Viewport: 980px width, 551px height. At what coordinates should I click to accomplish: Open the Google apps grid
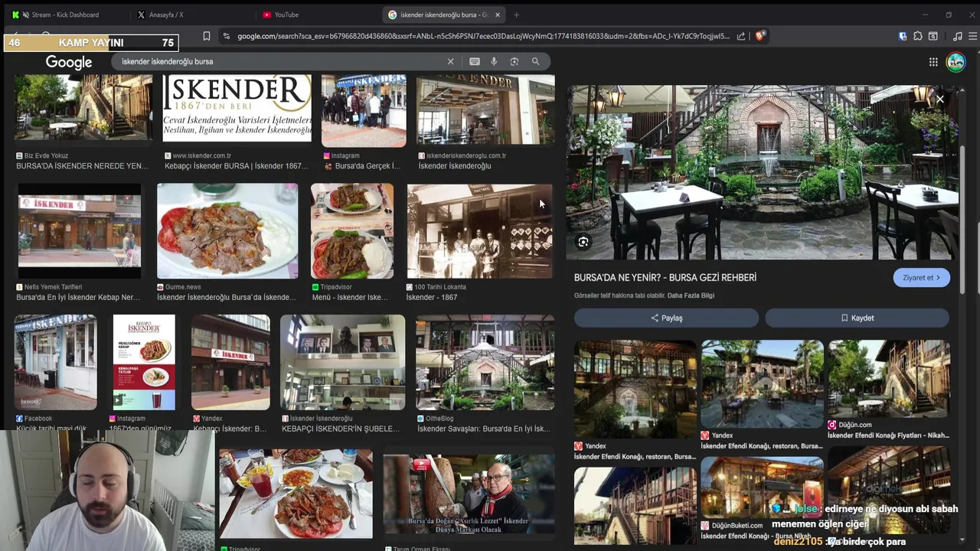(933, 62)
